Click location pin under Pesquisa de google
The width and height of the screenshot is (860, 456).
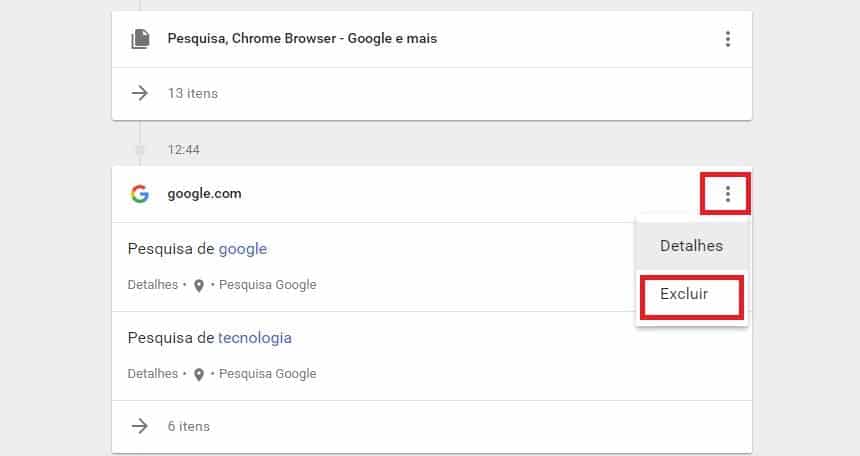click(199, 285)
